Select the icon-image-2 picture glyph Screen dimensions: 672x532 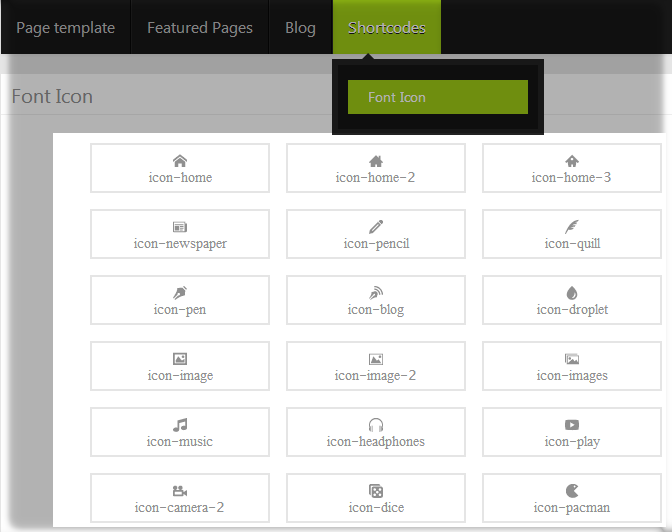tap(376, 359)
